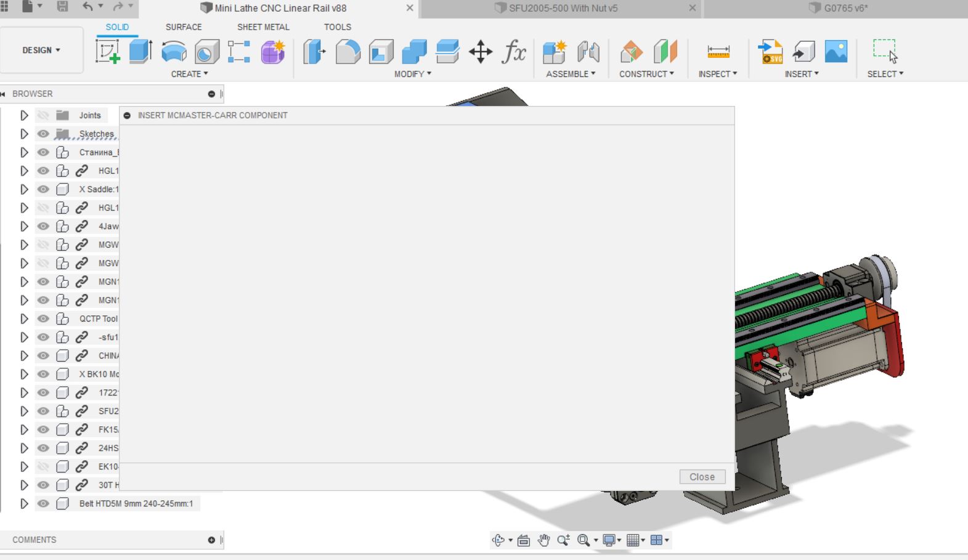968x560 pixels.
Task: Select the Shell tool
Action: (381, 52)
